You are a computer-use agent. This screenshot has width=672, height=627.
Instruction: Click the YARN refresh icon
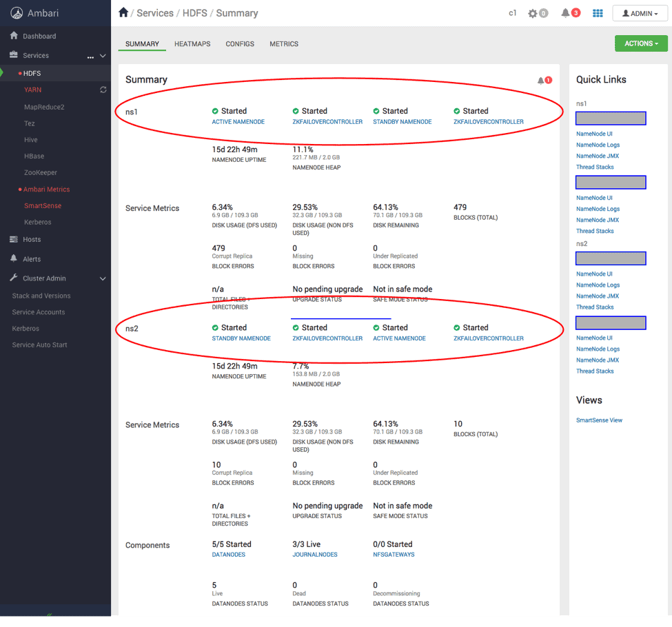pyautogui.click(x=103, y=90)
